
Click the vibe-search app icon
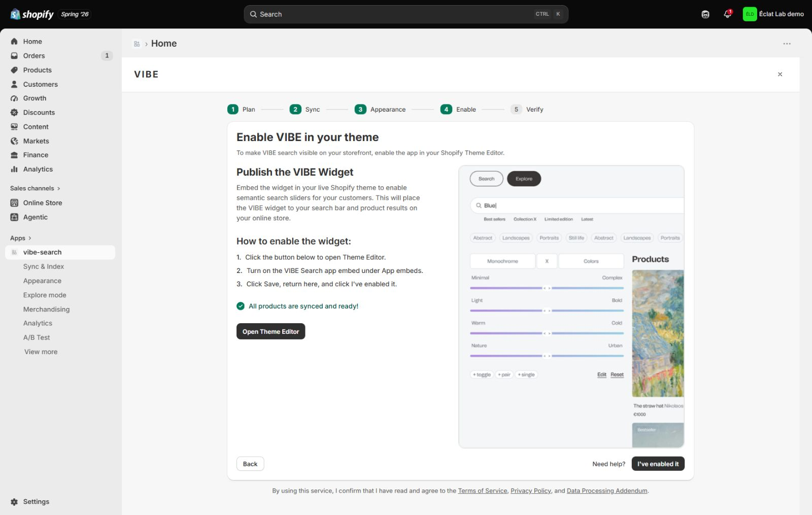14,252
